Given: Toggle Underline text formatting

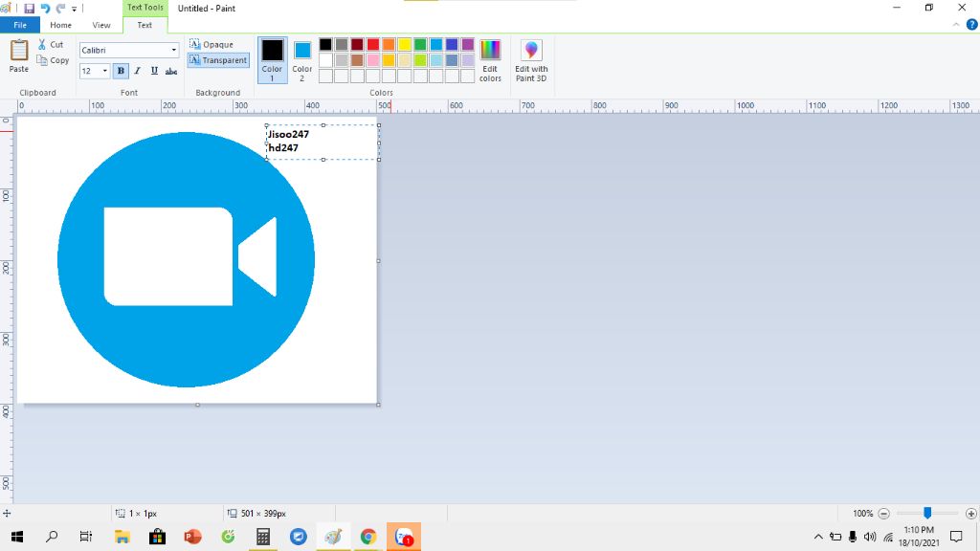Looking at the screenshot, I should 154,71.
